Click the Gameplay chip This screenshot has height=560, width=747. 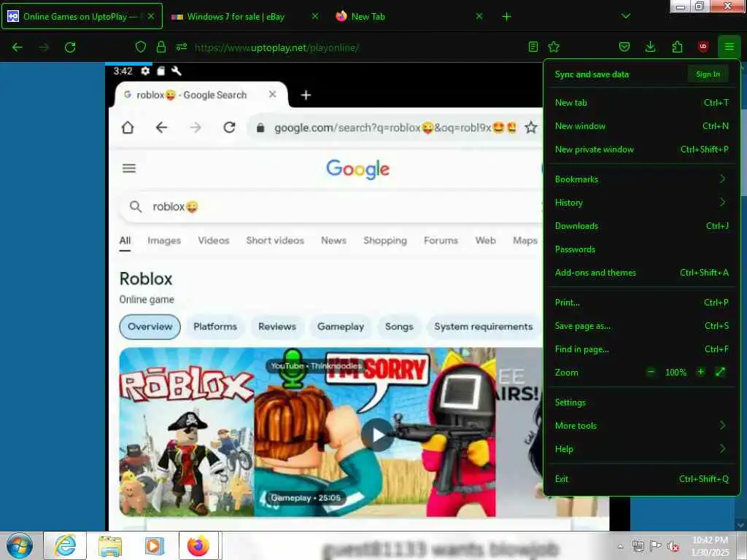[341, 327]
